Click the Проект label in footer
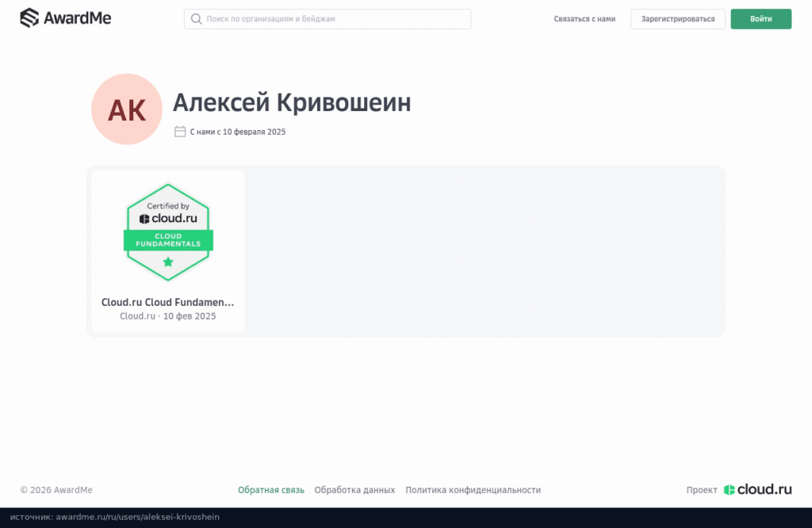This screenshot has width=812, height=528. tap(702, 490)
